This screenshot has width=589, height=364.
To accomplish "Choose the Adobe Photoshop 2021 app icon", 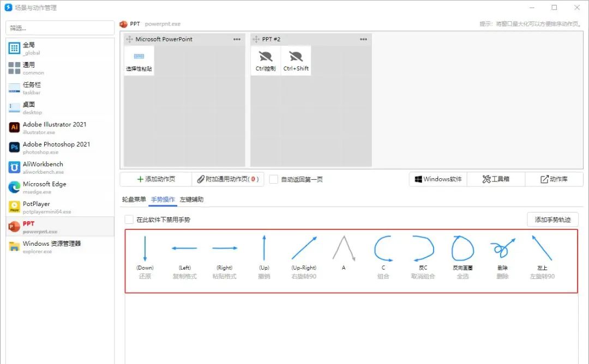I will point(14,148).
